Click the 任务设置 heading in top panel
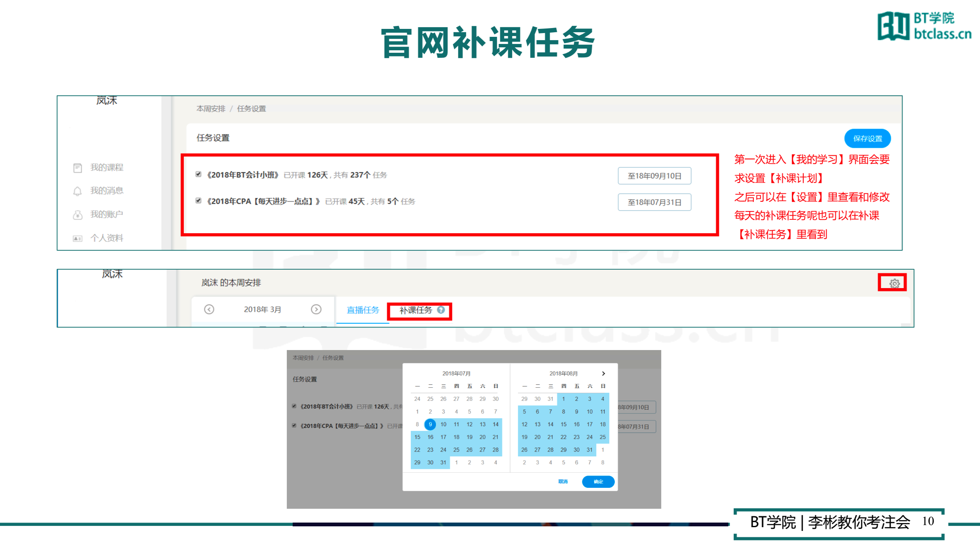This screenshot has width=980, height=541. coord(213,138)
